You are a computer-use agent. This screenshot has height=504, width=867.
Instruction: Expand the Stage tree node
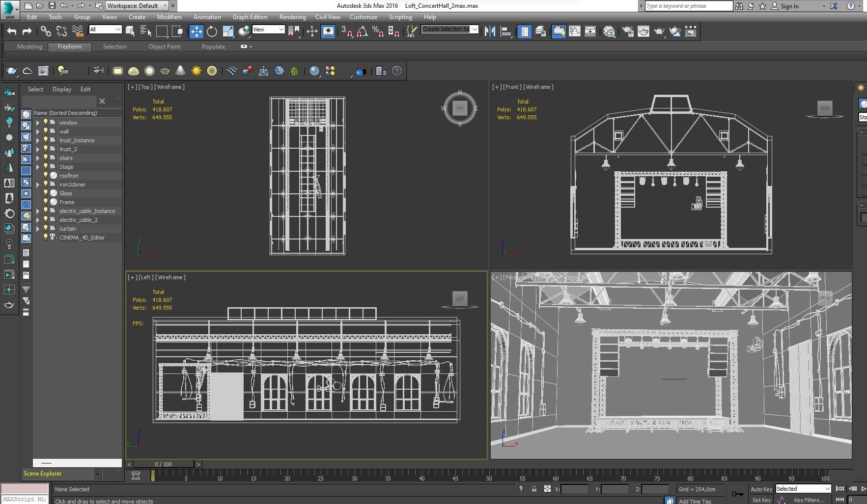tap(38, 167)
